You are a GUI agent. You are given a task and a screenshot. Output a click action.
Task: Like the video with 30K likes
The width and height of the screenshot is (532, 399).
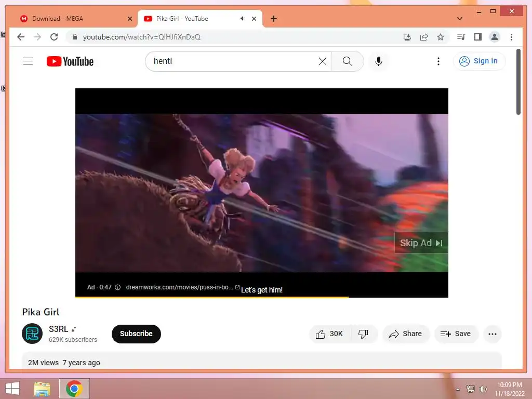point(329,334)
